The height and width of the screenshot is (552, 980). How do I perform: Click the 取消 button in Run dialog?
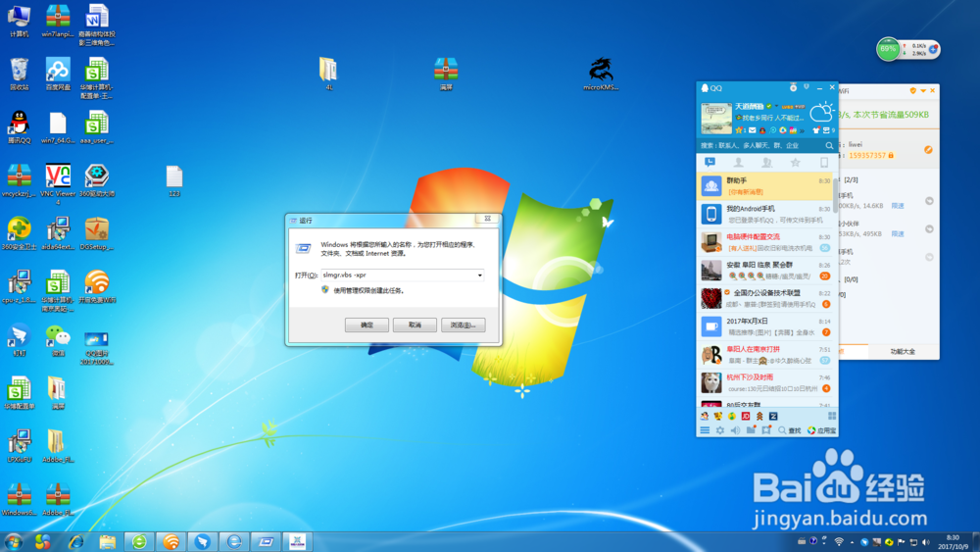point(415,326)
